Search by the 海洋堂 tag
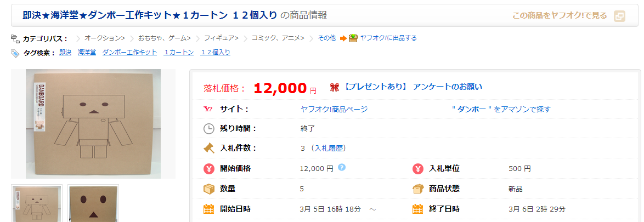 [87, 53]
